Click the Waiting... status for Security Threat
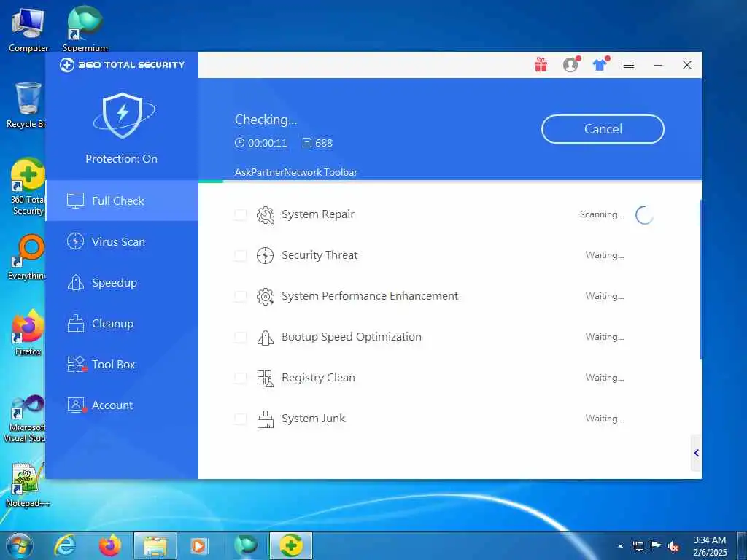 coord(605,255)
